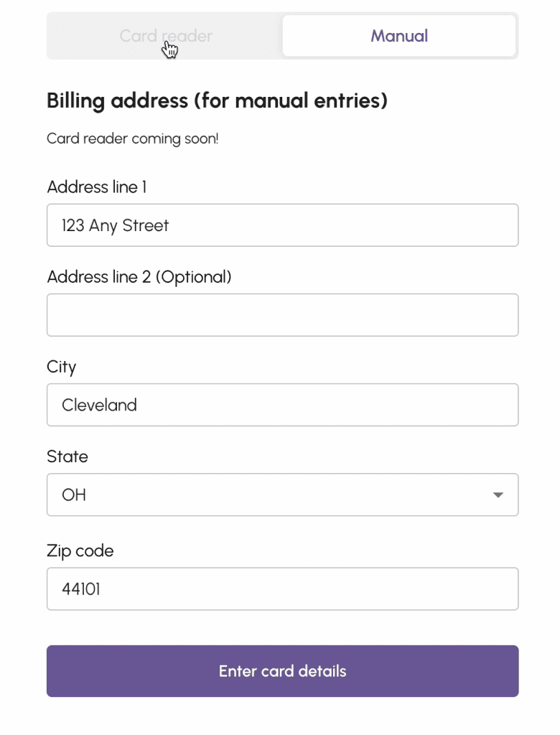
Task: Select the Manual tab
Action: coord(399,36)
